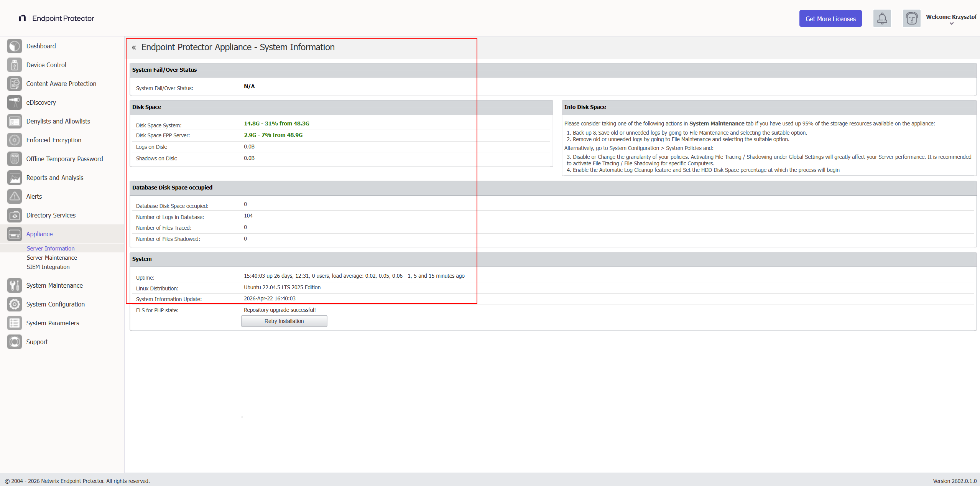Click the notification bell icon

point(882,18)
